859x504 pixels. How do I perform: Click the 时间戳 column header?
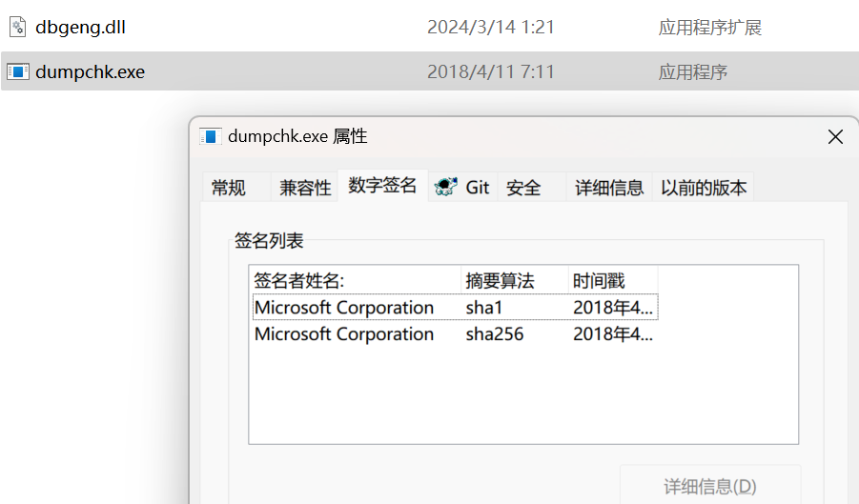613,281
